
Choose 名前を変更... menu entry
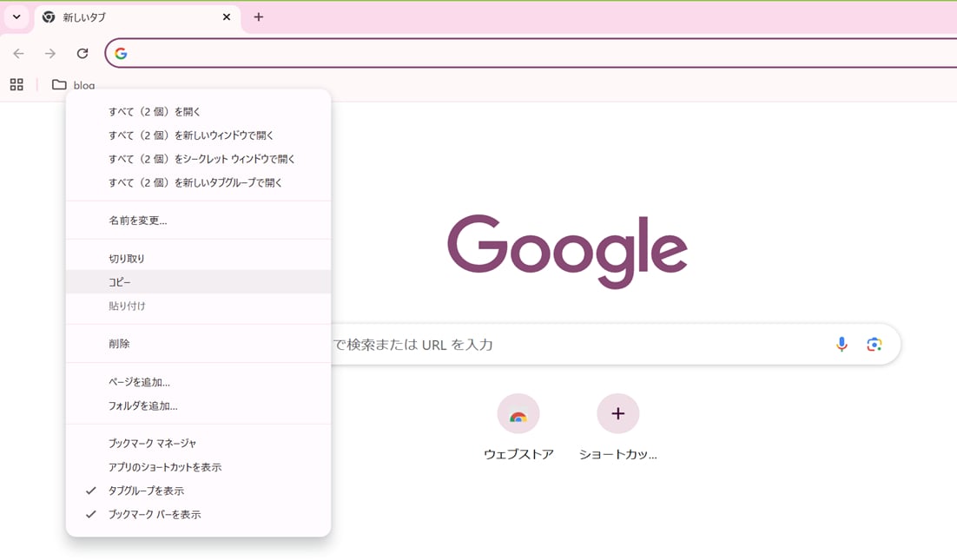(x=138, y=221)
